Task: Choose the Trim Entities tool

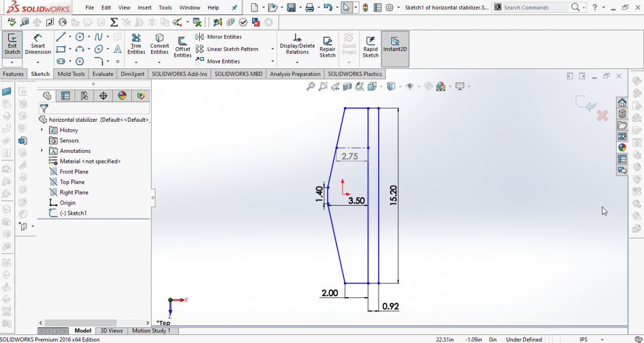Action: (136, 45)
